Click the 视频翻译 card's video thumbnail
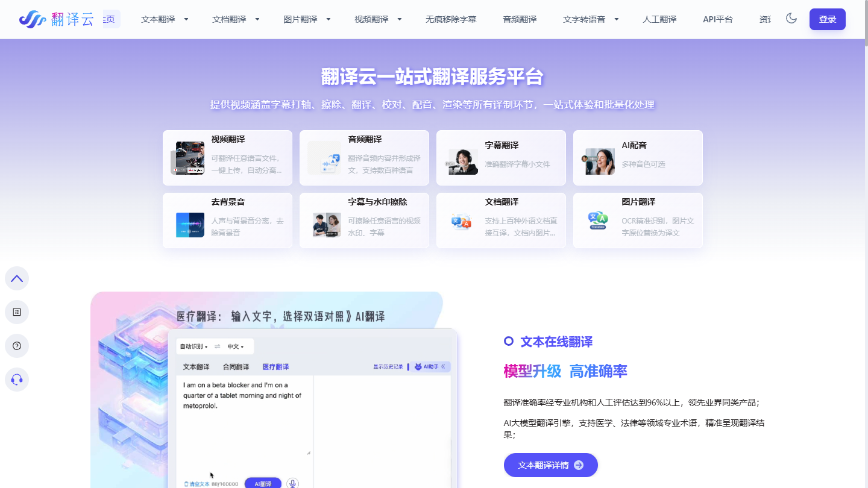868x488 pixels. pyautogui.click(x=187, y=158)
